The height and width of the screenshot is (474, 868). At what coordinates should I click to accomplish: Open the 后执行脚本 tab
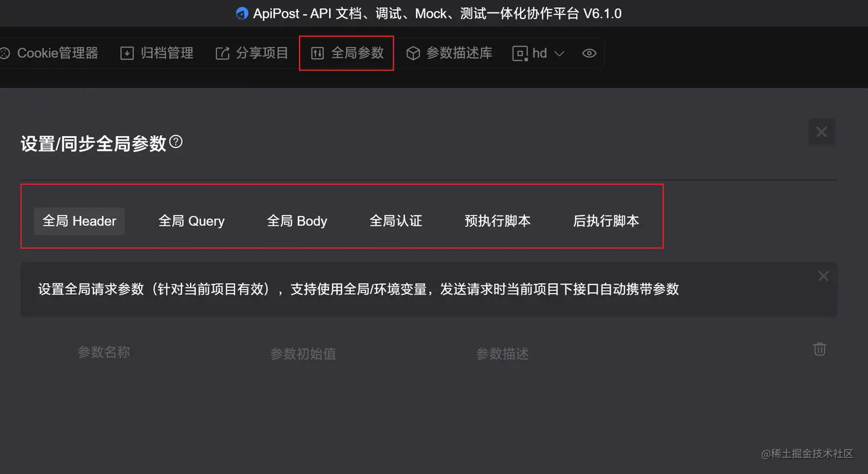(606, 221)
